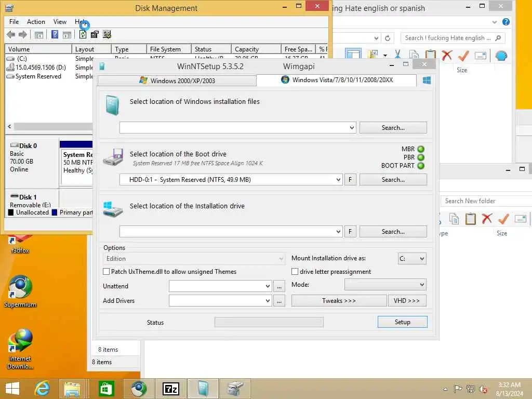The image size is (532, 399).
Task: Switch to Windows Vista/7/8/10/11/2008/20XX tab
Action: click(337, 80)
